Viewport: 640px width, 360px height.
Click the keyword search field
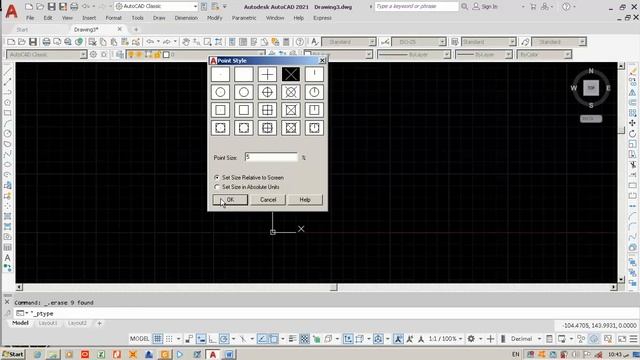416,7
